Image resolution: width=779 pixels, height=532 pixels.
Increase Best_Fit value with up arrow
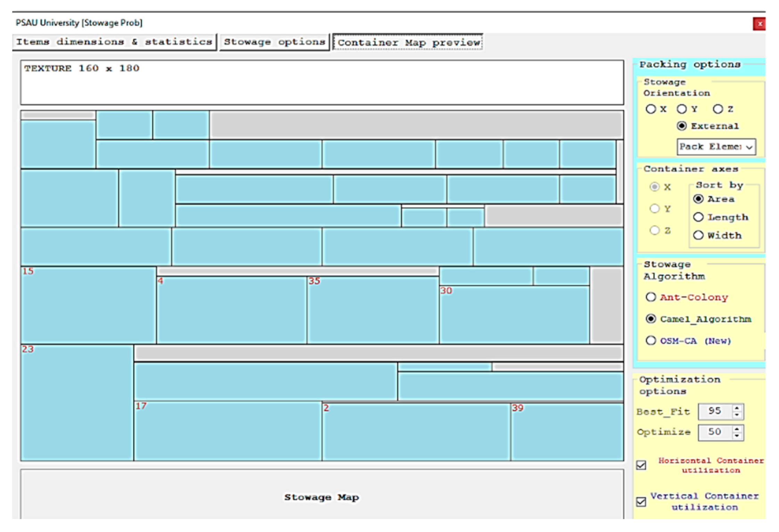737,408
